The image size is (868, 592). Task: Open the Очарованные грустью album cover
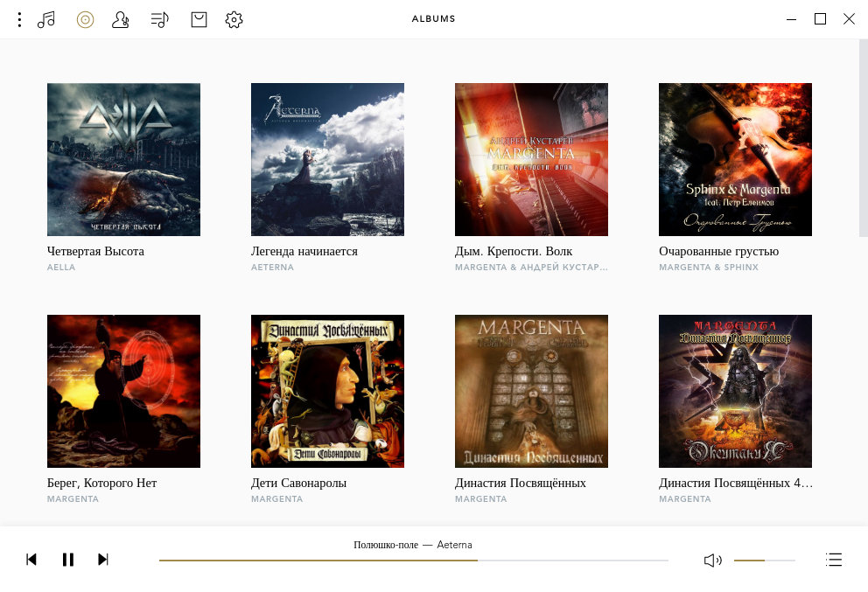735,159
